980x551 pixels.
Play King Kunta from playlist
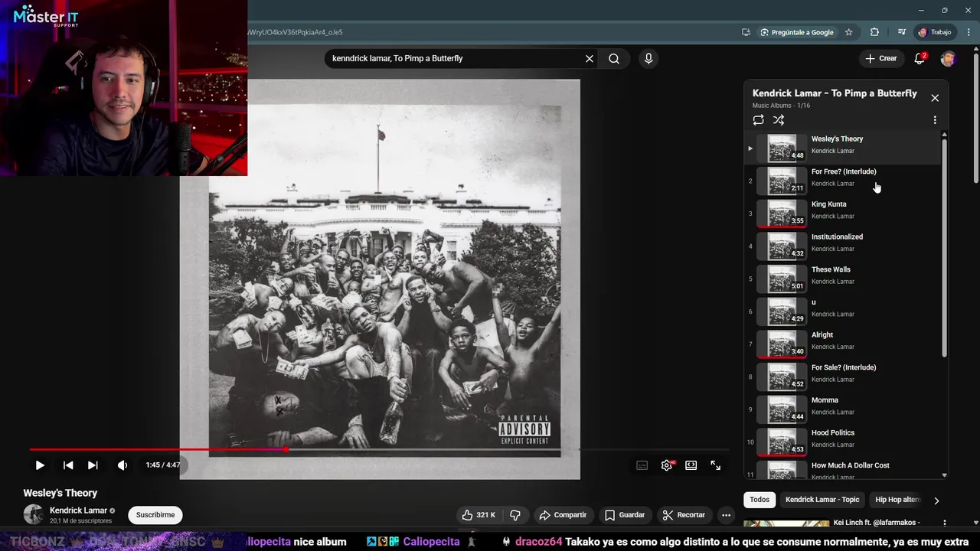[x=842, y=214]
